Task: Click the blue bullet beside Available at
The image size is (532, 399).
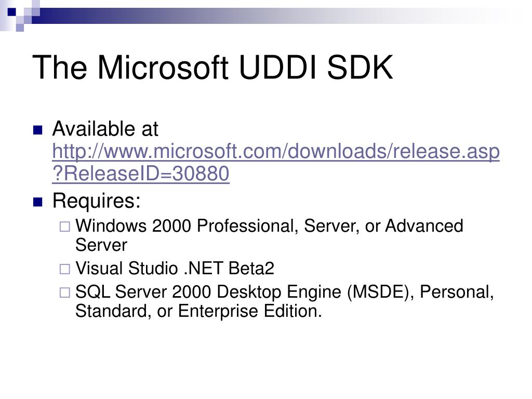Action: pos(37,130)
